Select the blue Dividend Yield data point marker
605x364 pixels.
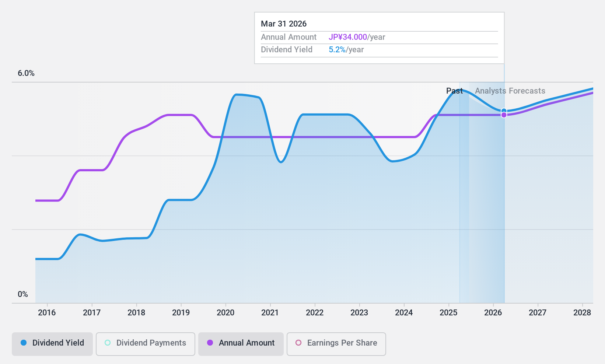click(x=504, y=111)
